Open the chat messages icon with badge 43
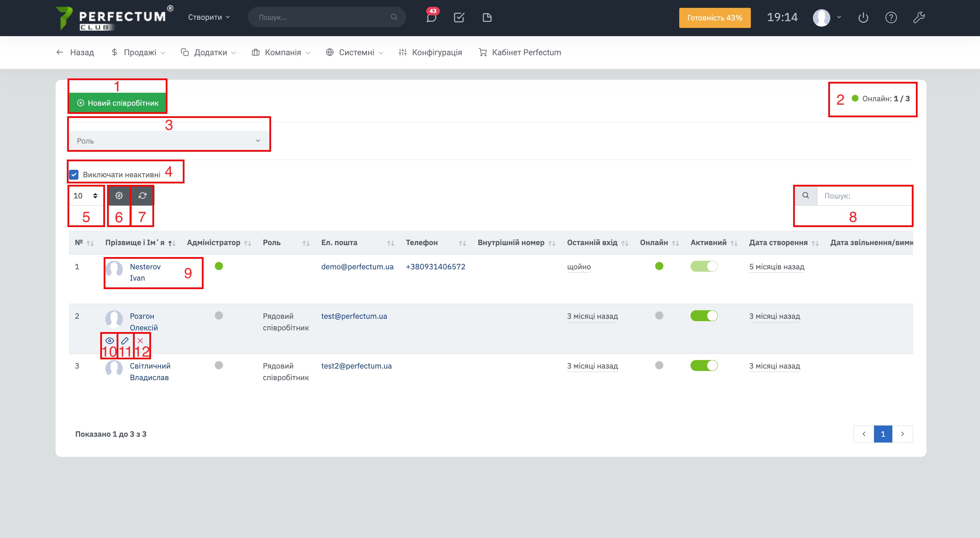Viewport: 980px width, 538px height. [431, 17]
